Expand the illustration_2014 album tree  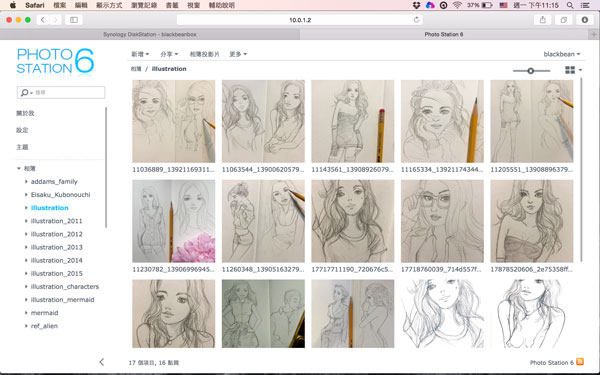(26, 261)
